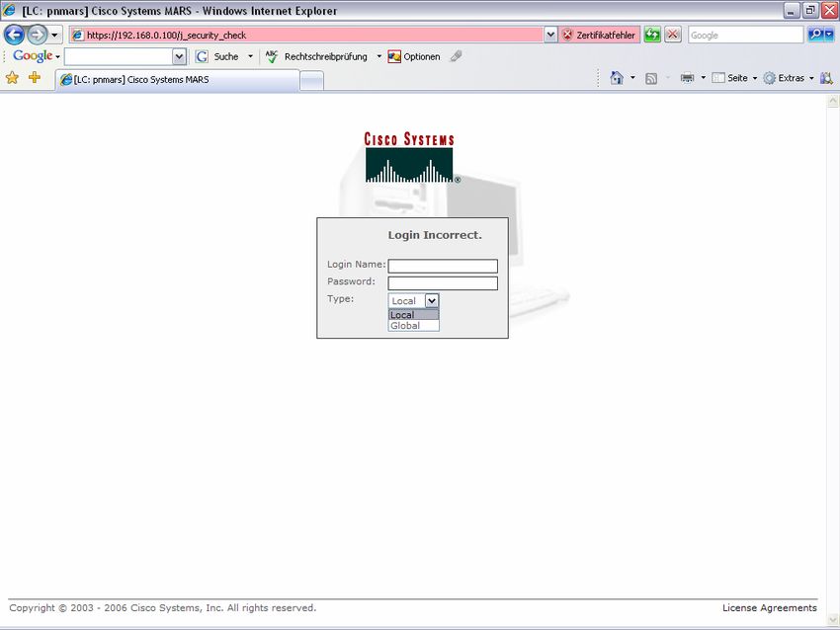Click the Print icon
This screenshot has height=630, width=840.
tap(687, 78)
